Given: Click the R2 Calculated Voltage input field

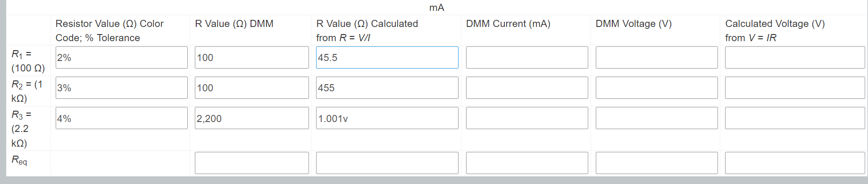Looking at the screenshot, I should pos(795,88).
